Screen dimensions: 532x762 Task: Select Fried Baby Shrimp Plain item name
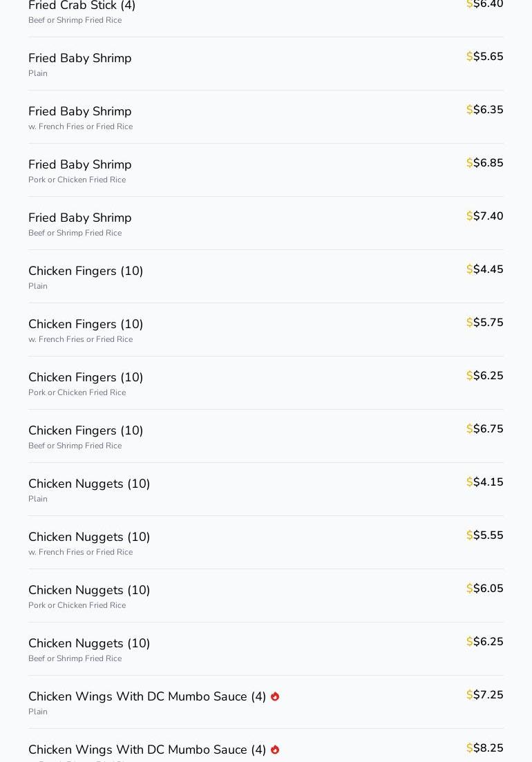80,58
